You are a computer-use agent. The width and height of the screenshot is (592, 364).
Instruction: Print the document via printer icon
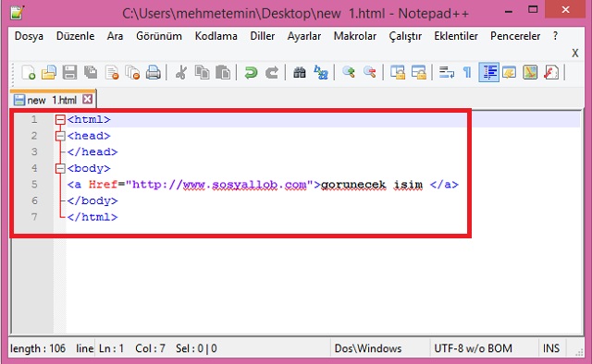pos(154,72)
